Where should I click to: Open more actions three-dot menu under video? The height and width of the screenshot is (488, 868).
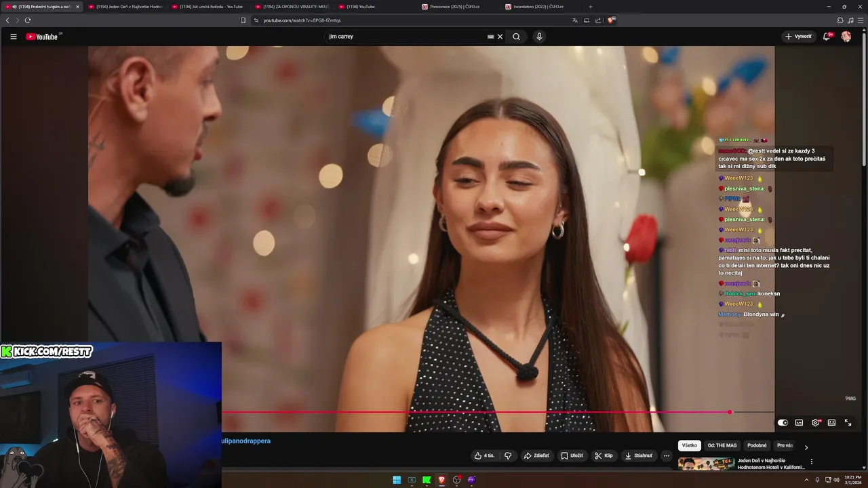[666, 455]
